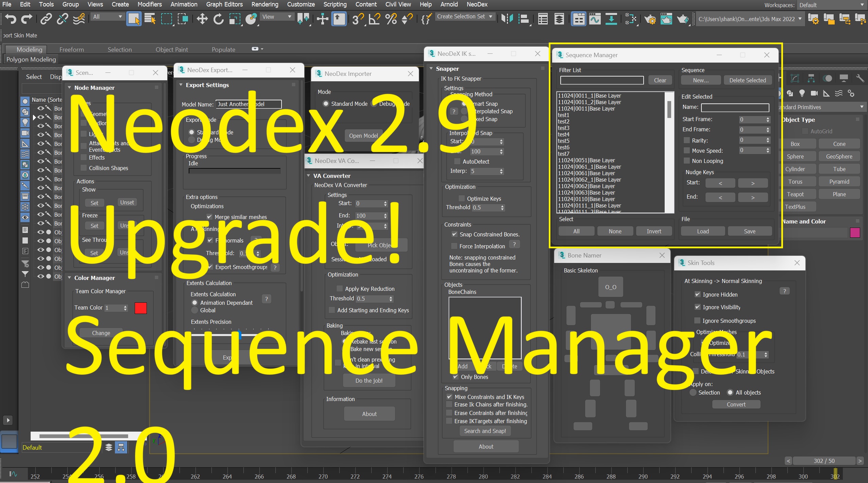Collapse the Node Manager rollout
This screenshot has height=483, width=868.
(x=69, y=87)
